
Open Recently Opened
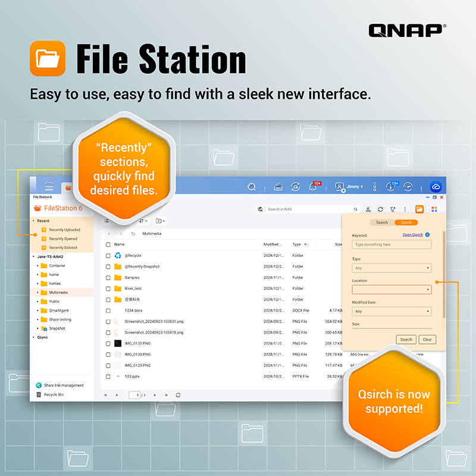point(63,239)
